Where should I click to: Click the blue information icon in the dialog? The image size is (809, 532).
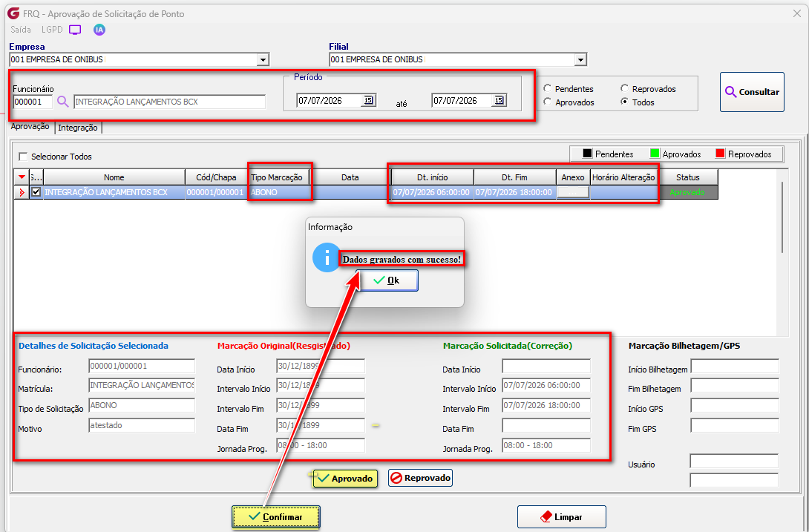pos(326,257)
